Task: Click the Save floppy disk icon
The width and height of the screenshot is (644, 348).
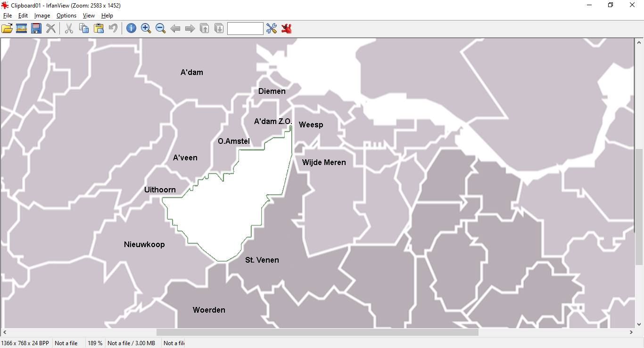Action: coord(36,28)
